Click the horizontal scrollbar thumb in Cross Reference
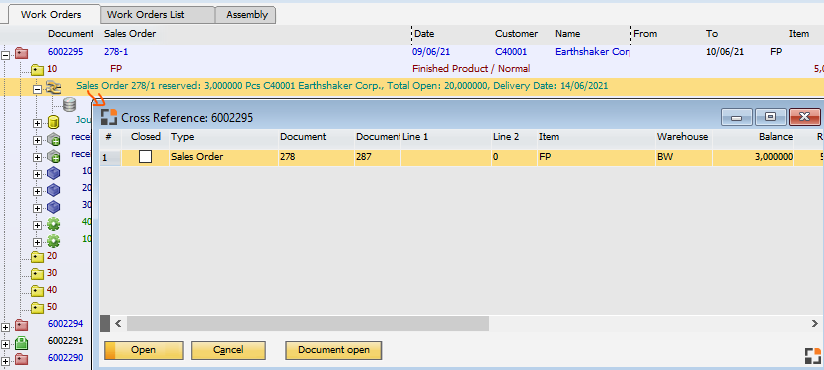This screenshot has width=824, height=370. tap(308, 323)
